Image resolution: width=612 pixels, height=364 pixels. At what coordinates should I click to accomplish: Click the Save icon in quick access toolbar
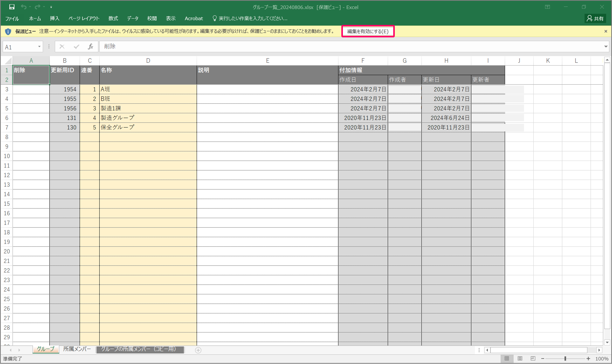point(12,7)
